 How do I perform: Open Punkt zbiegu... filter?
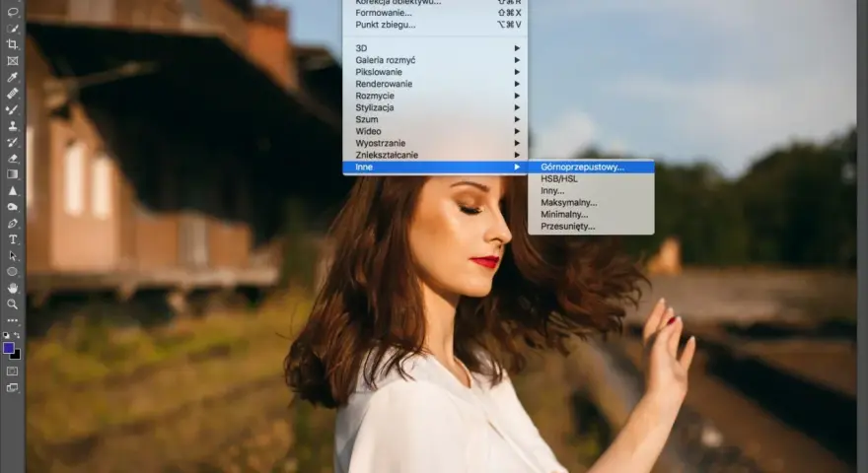tap(435, 25)
